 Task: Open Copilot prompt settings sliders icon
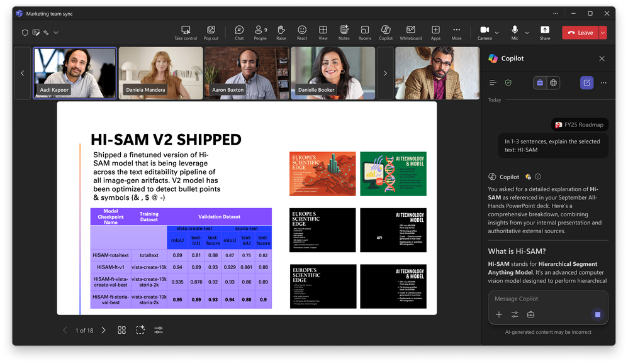515,314
